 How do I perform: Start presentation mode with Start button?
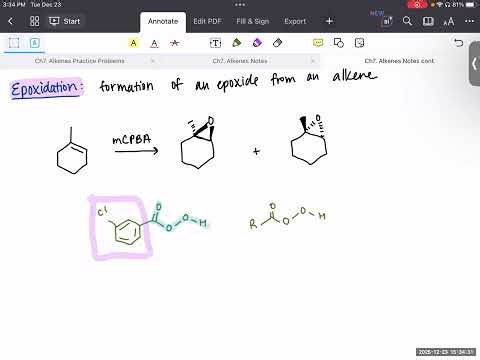point(65,21)
